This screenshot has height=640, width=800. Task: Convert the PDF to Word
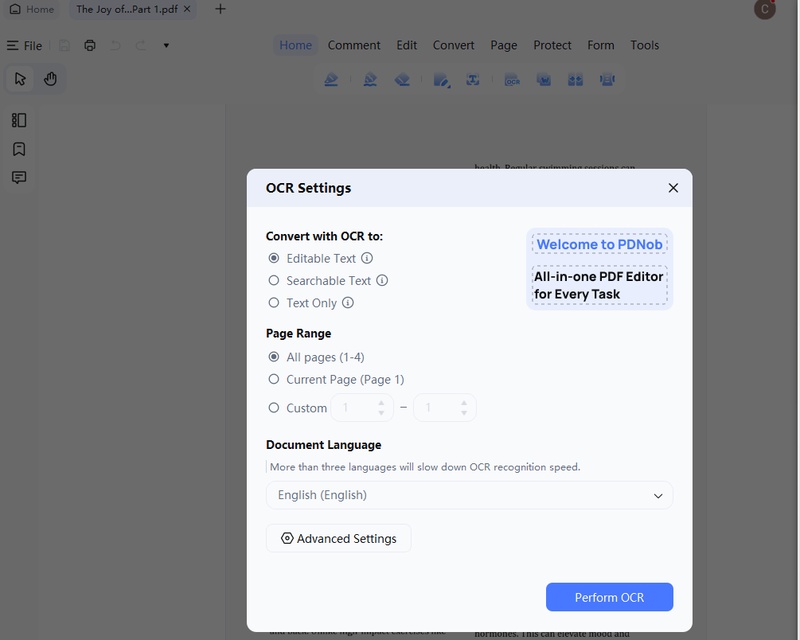543,79
